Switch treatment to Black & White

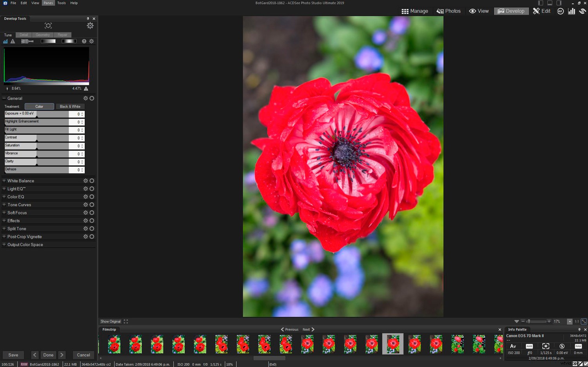pyautogui.click(x=70, y=106)
